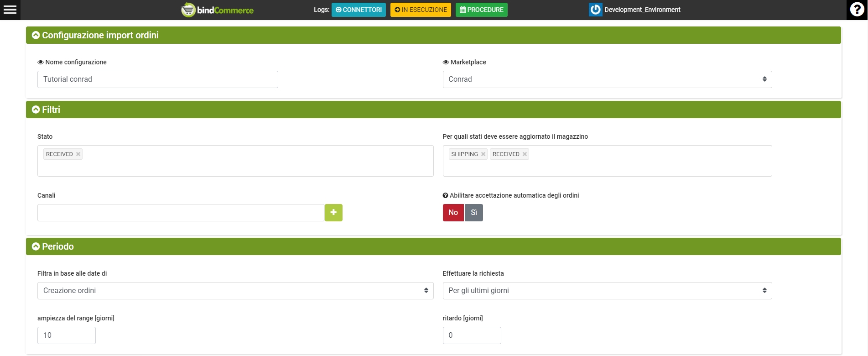Remove RECEIVED tag from Stato field
This screenshot has height=356, width=868.
(x=78, y=154)
